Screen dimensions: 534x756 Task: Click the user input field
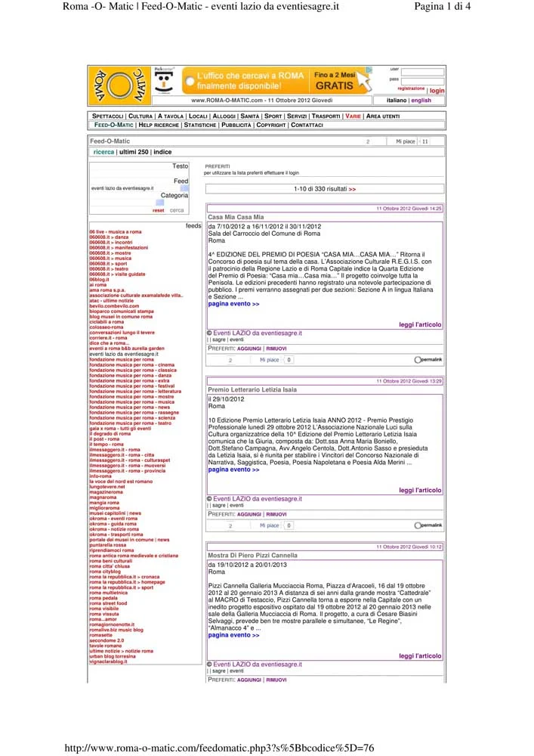click(x=422, y=71)
